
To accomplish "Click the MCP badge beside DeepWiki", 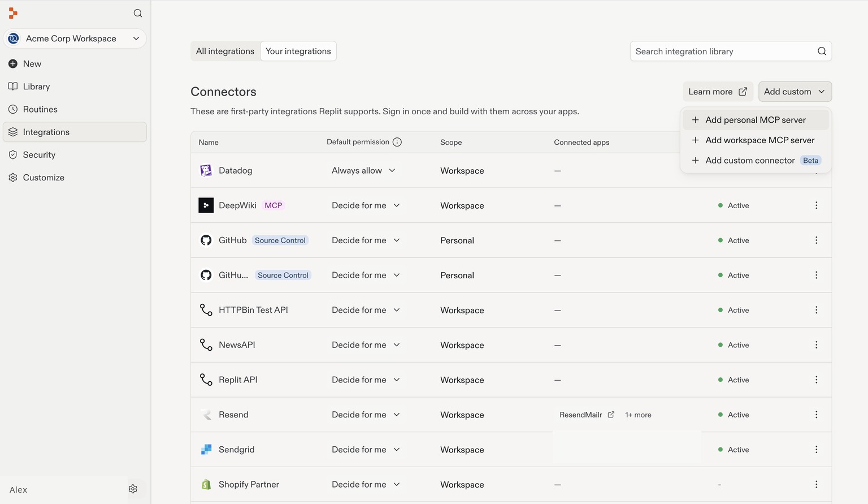I will (274, 205).
